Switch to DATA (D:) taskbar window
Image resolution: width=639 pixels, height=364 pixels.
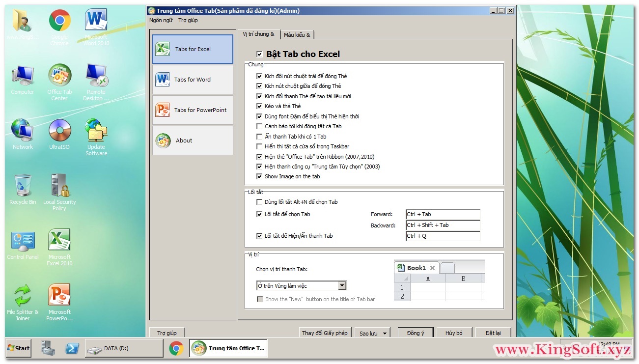[124, 348]
